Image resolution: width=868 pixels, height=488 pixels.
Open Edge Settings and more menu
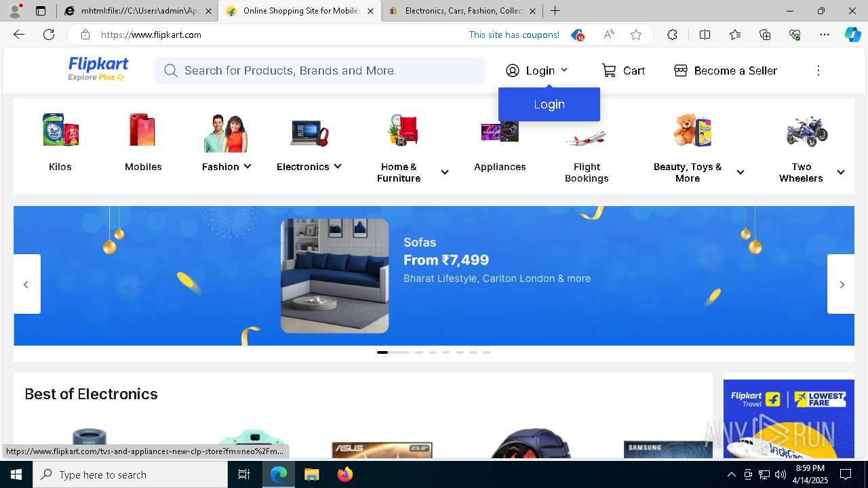825,35
